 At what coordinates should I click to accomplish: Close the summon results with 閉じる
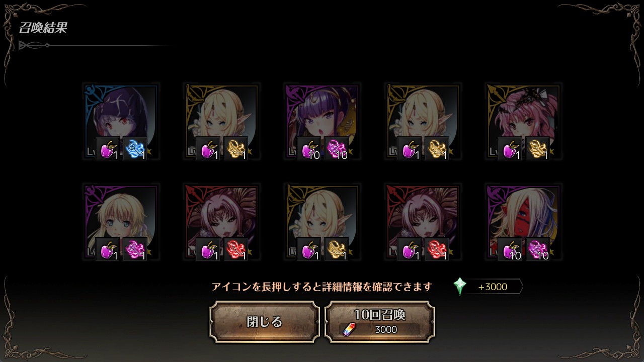pos(265,322)
